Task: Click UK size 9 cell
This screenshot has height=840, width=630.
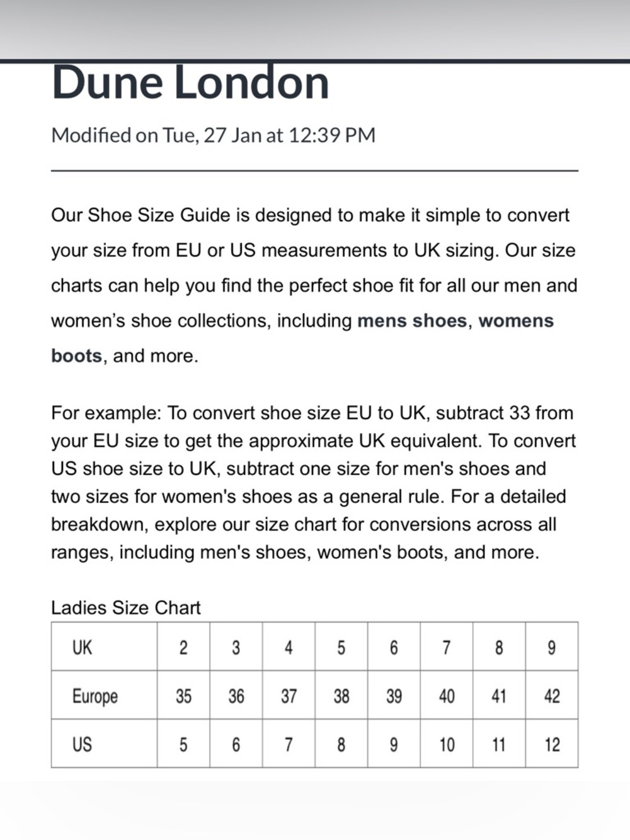Action: [x=552, y=647]
